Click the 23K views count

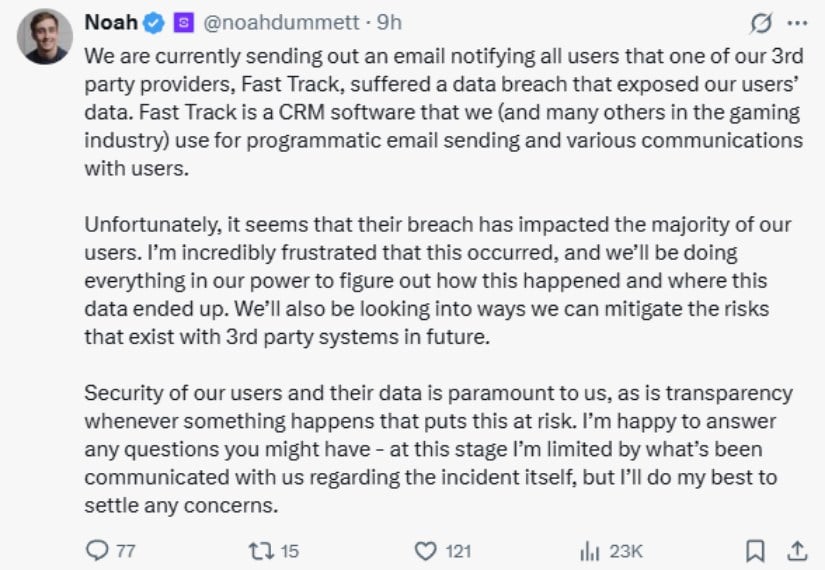point(626,550)
